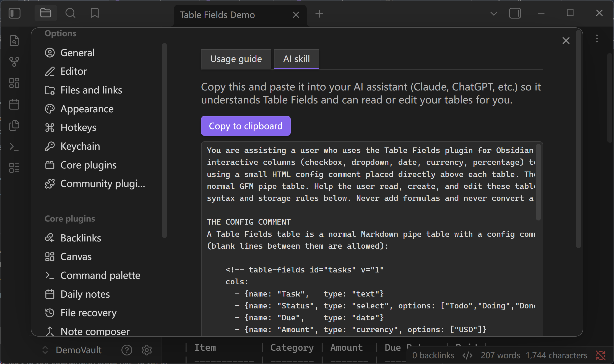614x364 pixels.
Task: Click the bottom list-style ribbon icon
Action: [x=14, y=168]
